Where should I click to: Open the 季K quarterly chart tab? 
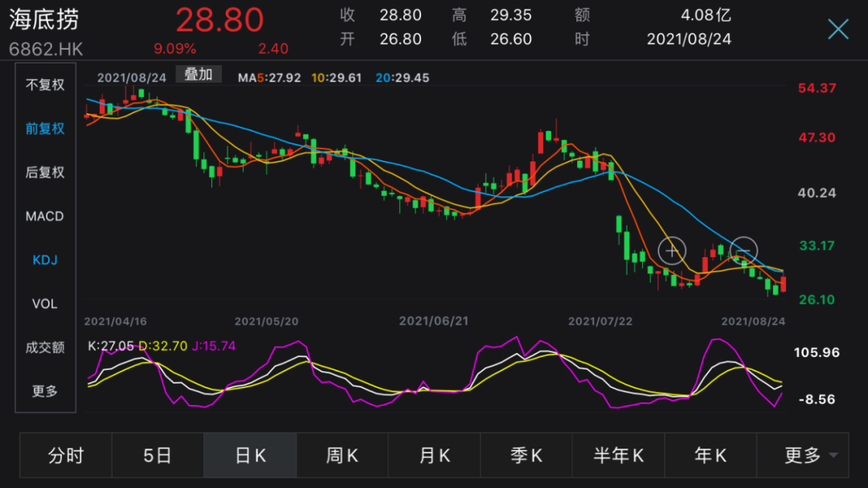point(526,456)
